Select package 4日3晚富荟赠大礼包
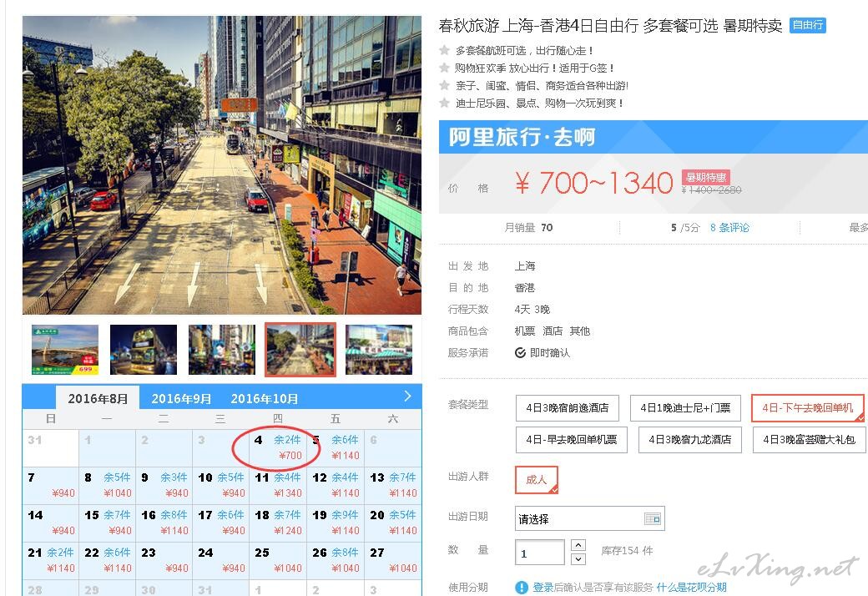Screen dimensions: 868x596 tap(809, 440)
